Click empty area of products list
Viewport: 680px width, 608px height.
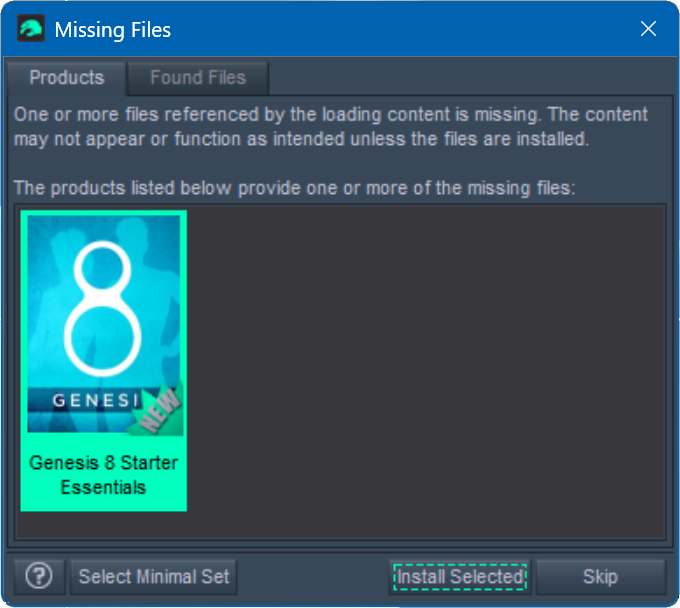pos(425,373)
